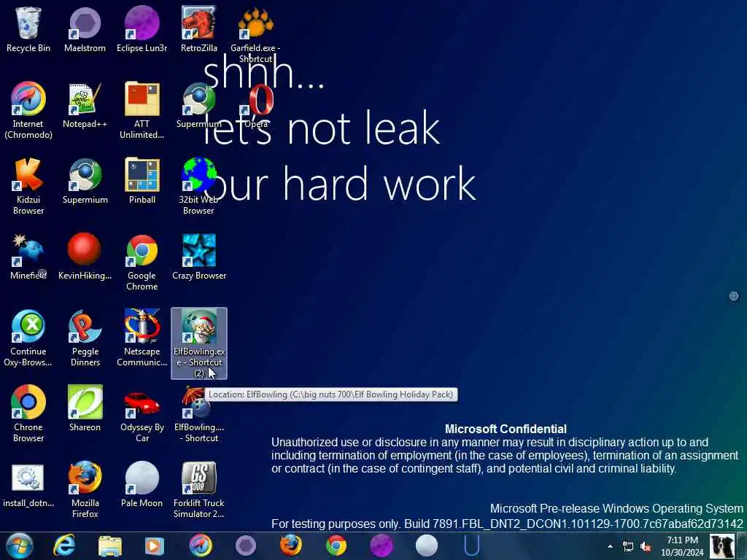Click the Garfield.exe shortcut paw icon
This screenshot has width=747, height=560.
pyautogui.click(x=255, y=23)
